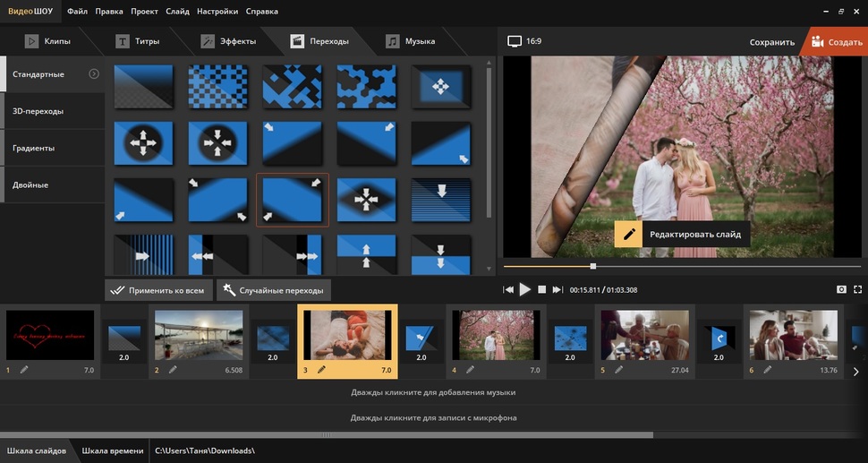Choose the wipe from top-right corner transition
Viewport: 868px width, 463px height.
point(366,143)
